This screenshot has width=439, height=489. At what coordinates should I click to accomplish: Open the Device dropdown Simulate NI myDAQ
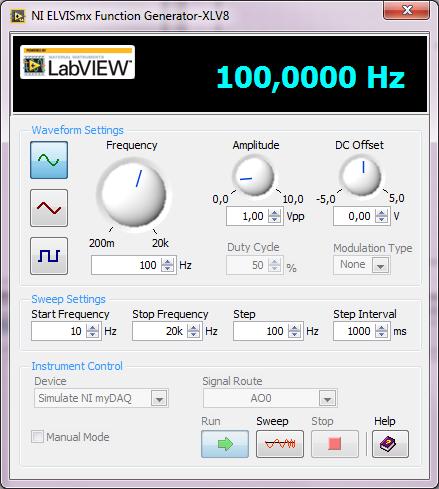(101, 398)
